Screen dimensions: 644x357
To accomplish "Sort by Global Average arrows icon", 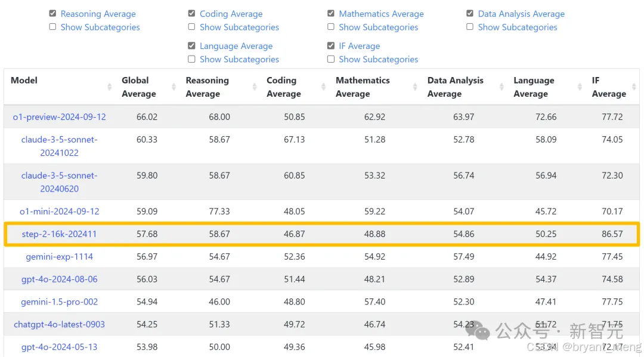I will click(x=174, y=87).
